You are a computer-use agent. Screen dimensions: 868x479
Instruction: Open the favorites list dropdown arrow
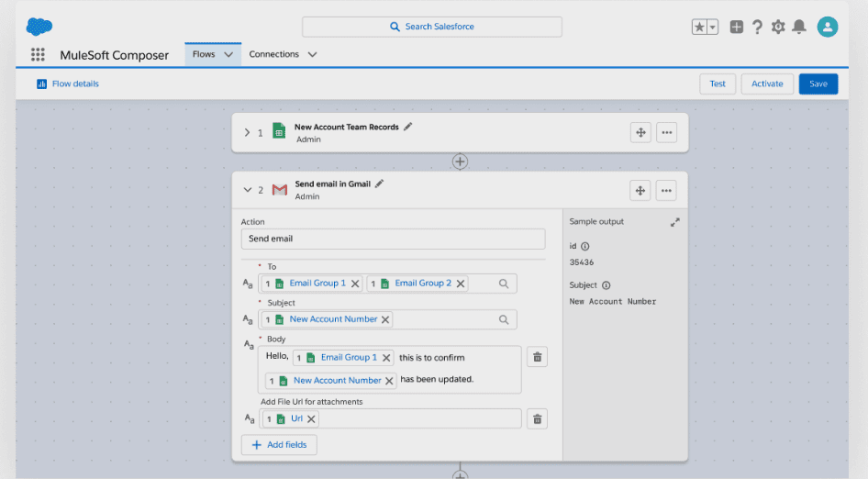713,27
